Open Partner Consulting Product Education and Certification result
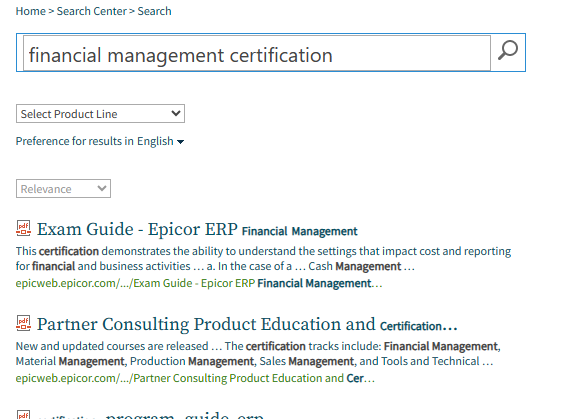Image resolution: width=568 pixels, height=419 pixels. click(x=247, y=324)
